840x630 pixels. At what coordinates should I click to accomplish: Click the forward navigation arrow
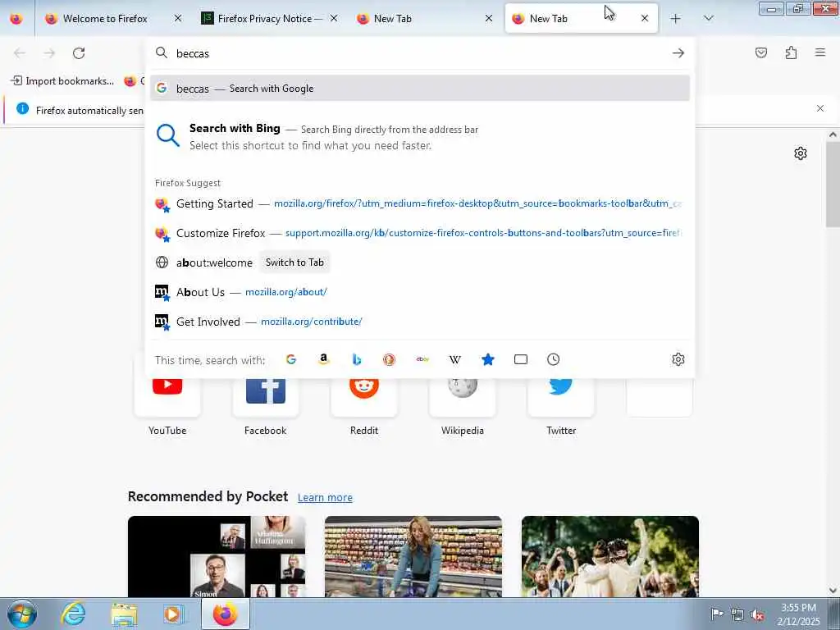49,53
